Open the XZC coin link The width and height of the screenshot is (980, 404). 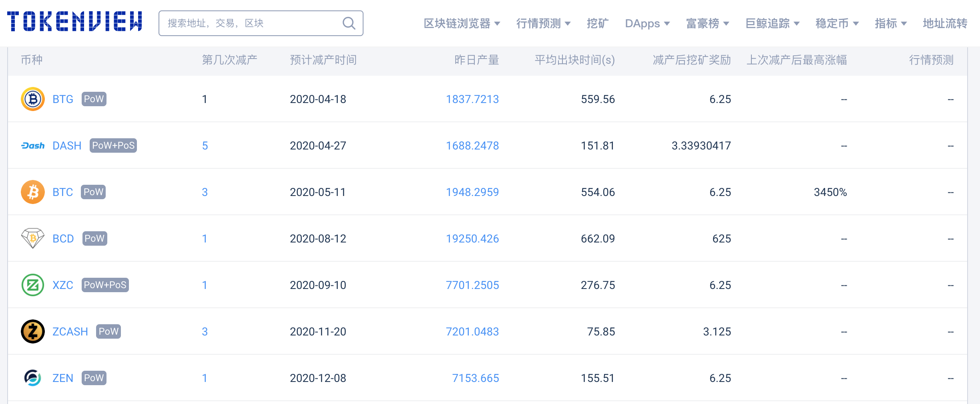tap(63, 285)
